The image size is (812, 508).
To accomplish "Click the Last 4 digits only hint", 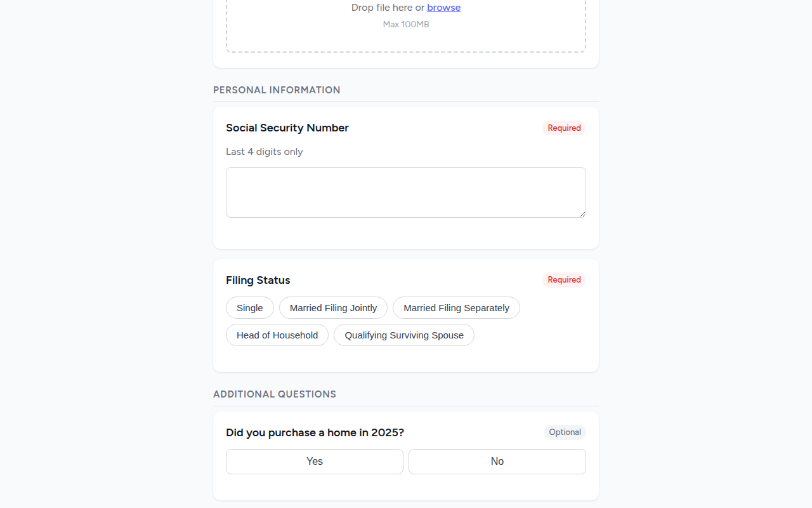I will click(x=264, y=151).
